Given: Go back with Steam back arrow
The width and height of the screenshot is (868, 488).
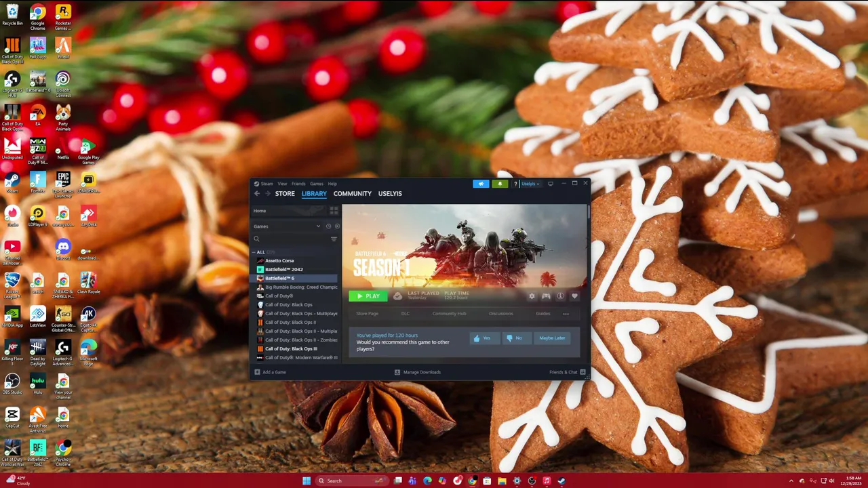Looking at the screenshot, I should [257, 193].
